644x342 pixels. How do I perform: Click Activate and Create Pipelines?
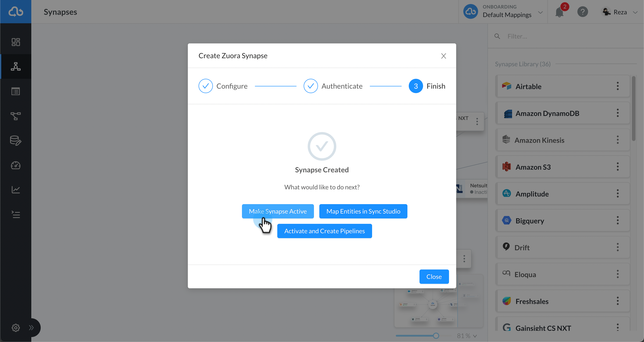(324, 231)
